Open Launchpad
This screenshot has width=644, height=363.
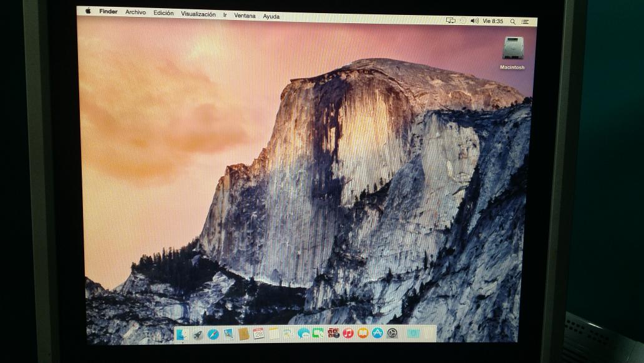(197, 336)
